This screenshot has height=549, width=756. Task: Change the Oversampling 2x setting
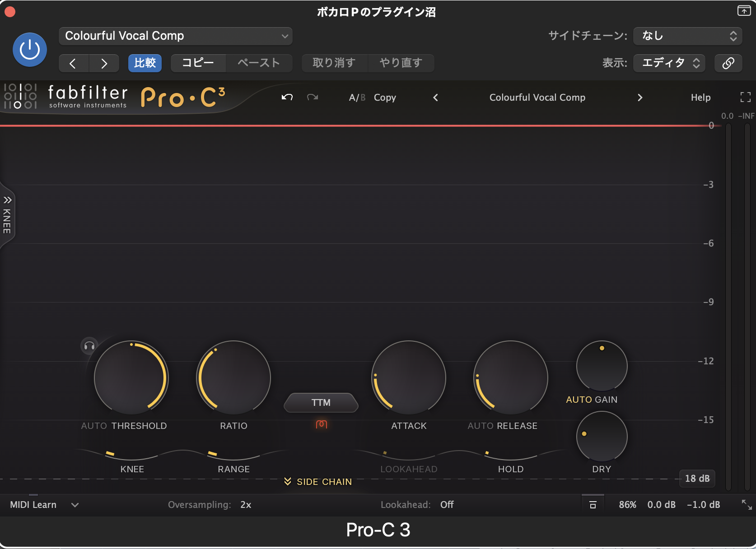tap(246, 505)
